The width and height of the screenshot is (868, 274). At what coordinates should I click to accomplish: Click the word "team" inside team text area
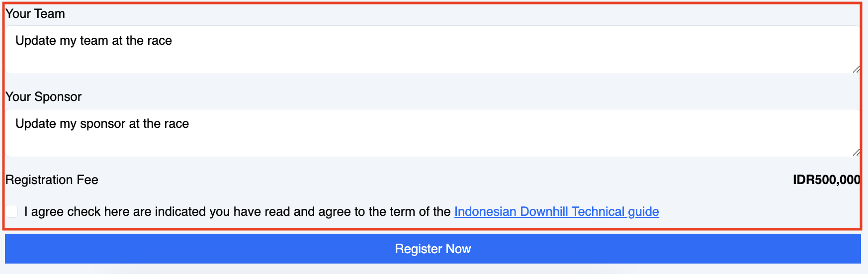[x=94, y=41]
